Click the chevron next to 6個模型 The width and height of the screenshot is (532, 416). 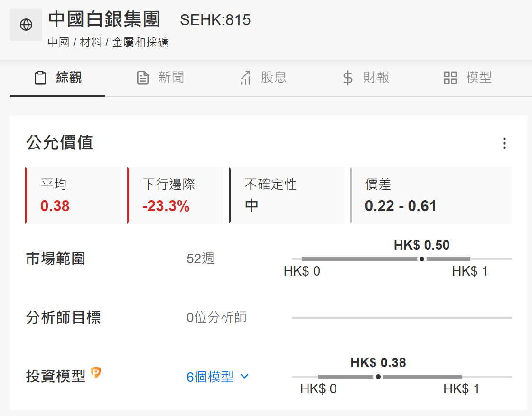244,376
